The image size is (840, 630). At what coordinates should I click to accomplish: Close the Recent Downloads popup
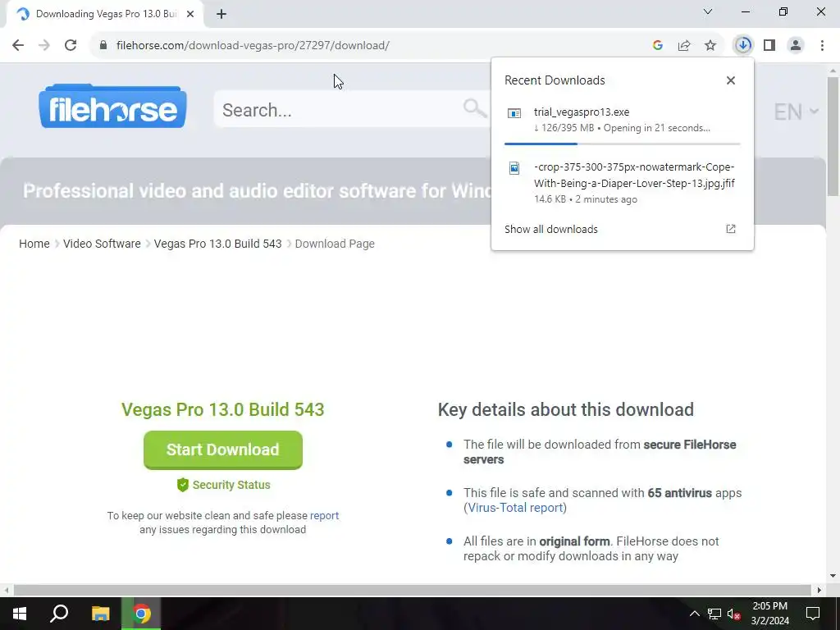(731, 80)
